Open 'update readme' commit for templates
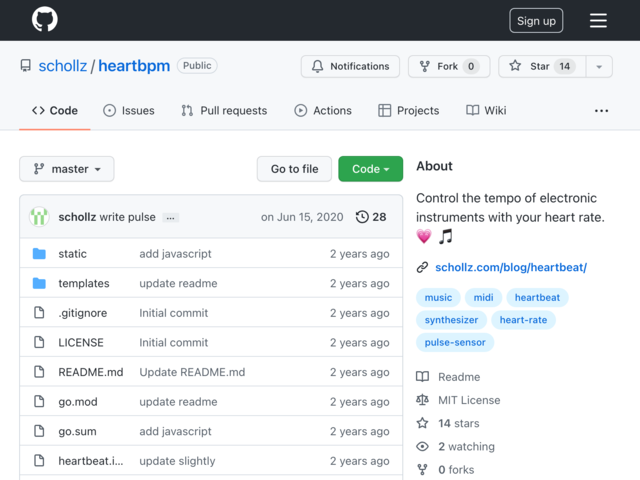Viewport: 640px width, 480px height. tap(178, 283)
